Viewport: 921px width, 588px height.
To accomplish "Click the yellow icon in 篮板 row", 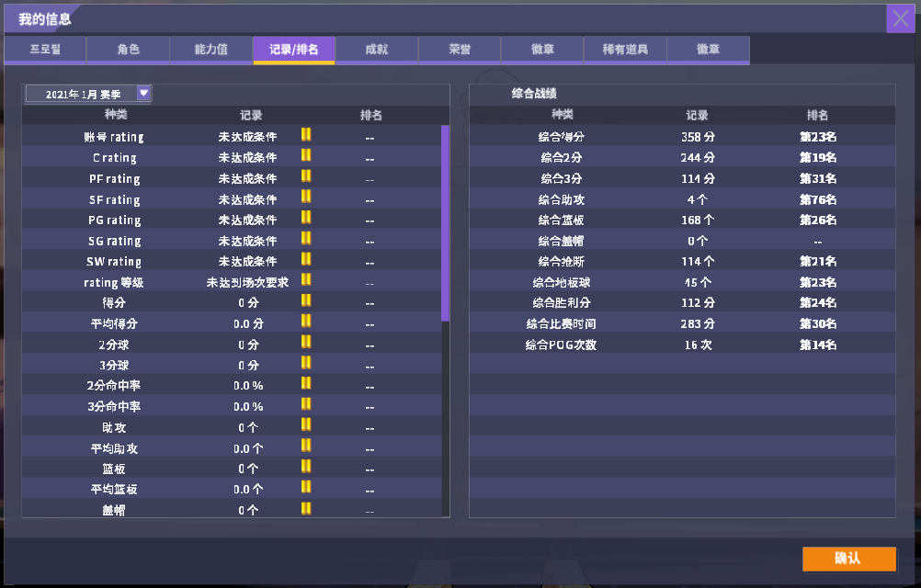I will (306, 466).
